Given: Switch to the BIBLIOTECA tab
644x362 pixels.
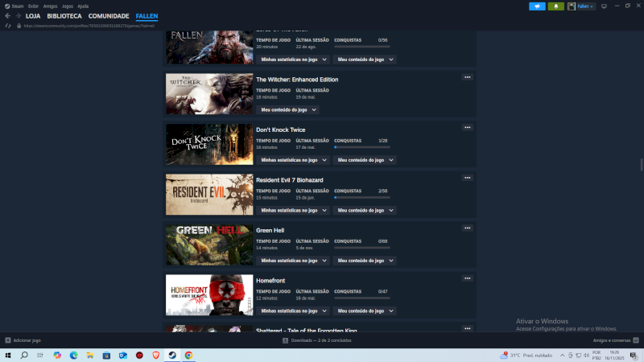Looking at the screenshot, I should point(64,16).
